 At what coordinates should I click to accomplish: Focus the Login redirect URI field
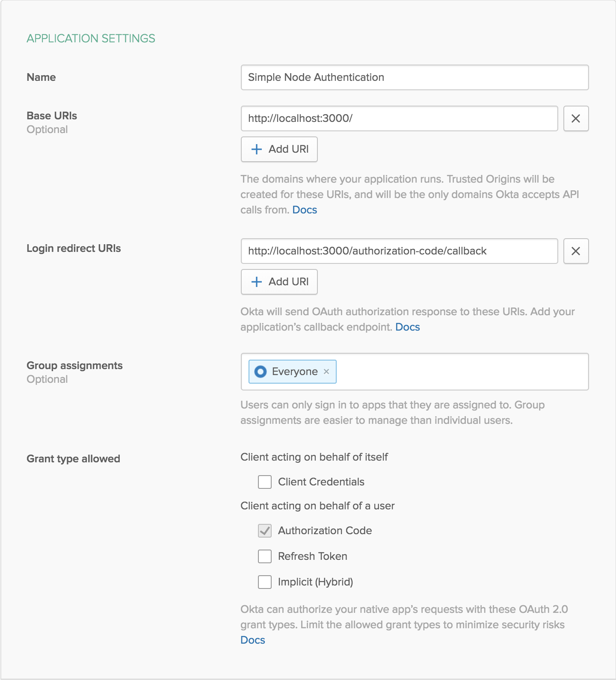tap(399, 251)
